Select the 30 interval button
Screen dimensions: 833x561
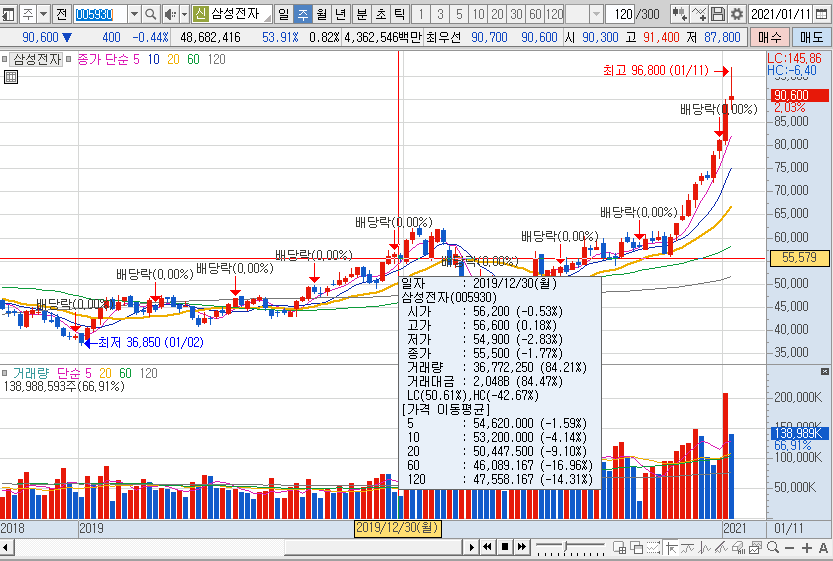[516, 14]
